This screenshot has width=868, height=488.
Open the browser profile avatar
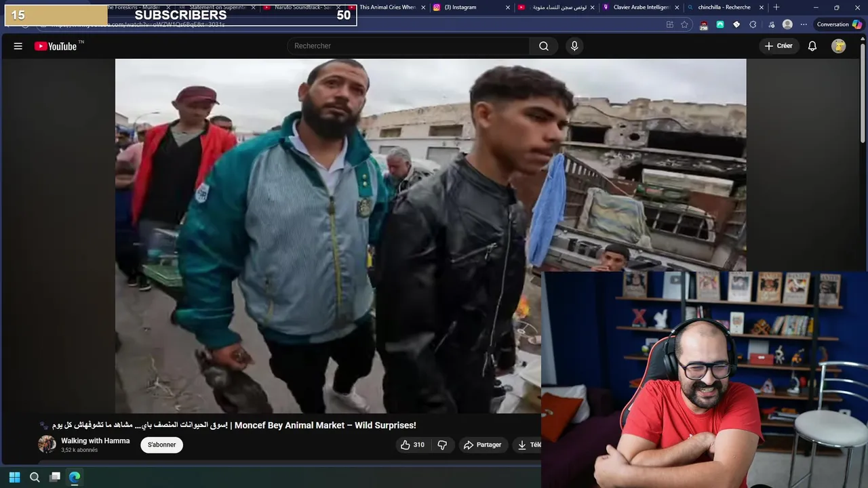[787, 24]
